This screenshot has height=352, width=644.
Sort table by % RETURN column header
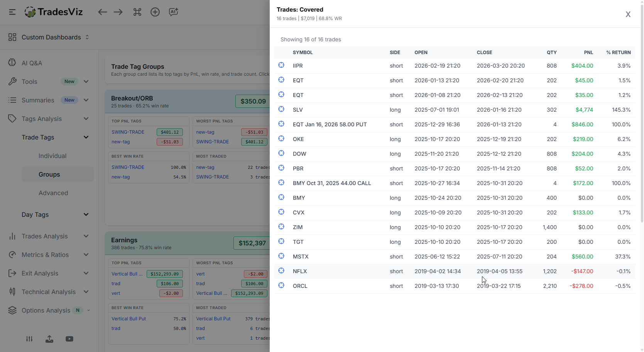[x=618, y=53]
